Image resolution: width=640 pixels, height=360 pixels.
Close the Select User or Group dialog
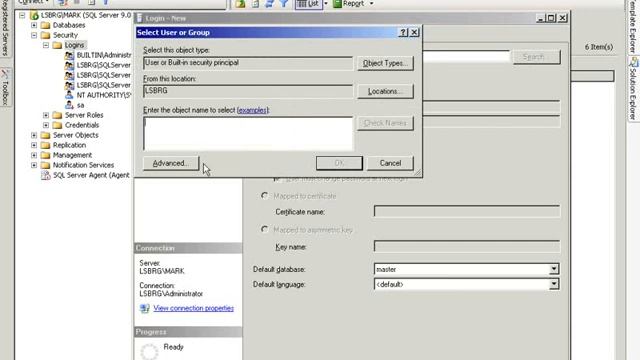click(x=414, y=32)
